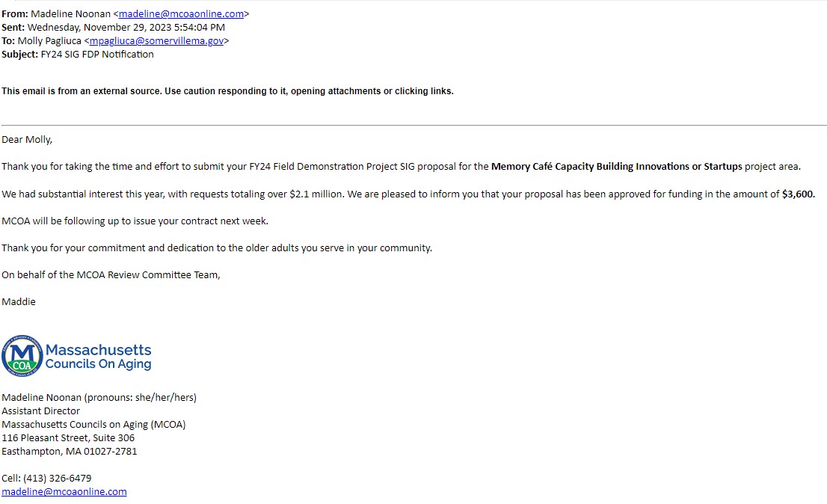Screen dimensions: 827x504
Task: Click the Assistant Director title
Action: pos(40,411)
